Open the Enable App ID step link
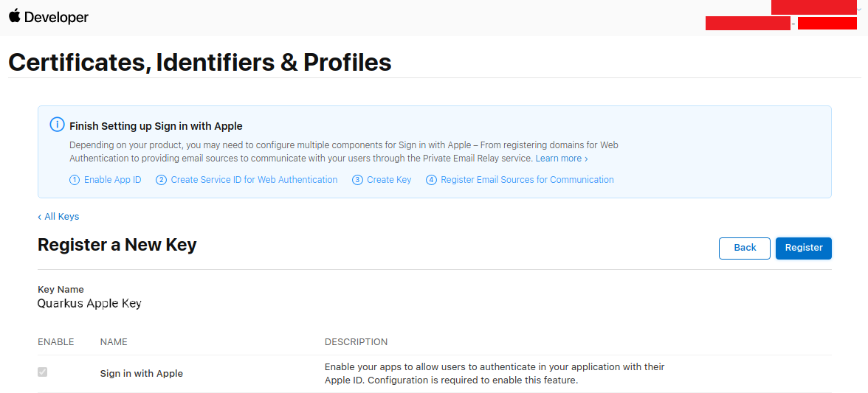This screenshot has height=393, width=868. (x=112, y=180)
